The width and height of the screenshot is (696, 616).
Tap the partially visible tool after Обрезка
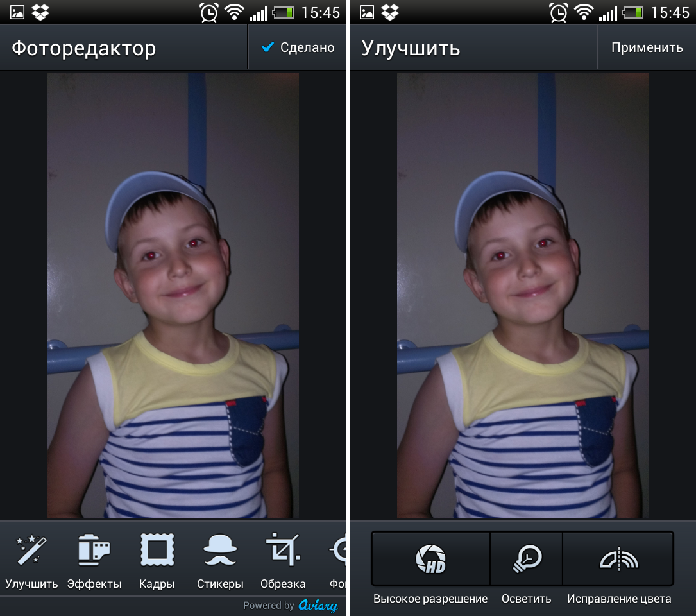tap(337, 559)
